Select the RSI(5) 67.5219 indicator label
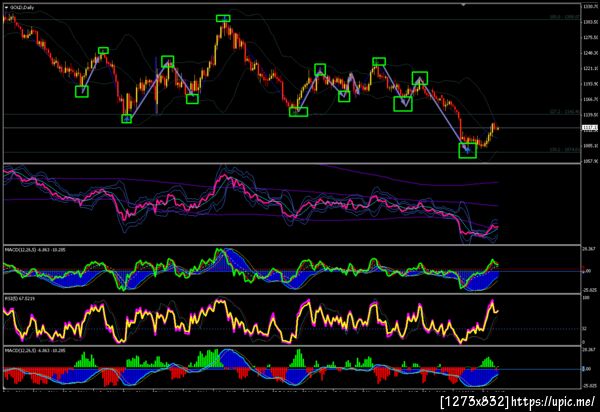The height and width of the screenshot is (412, 600). click(x=20, y=298)
